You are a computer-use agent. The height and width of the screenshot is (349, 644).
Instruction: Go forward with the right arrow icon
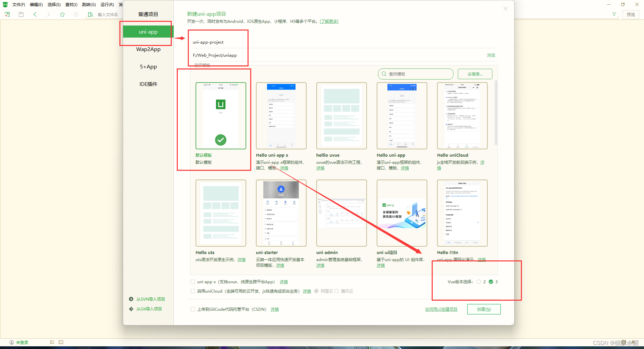click(x=49, y=14)
